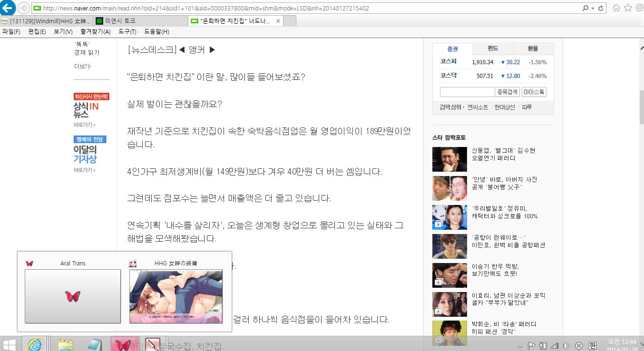Image resolution: width=644 pixels, height=351 pixels.
Task: Click the refresh icon in address bar
Action: (601, 9)
